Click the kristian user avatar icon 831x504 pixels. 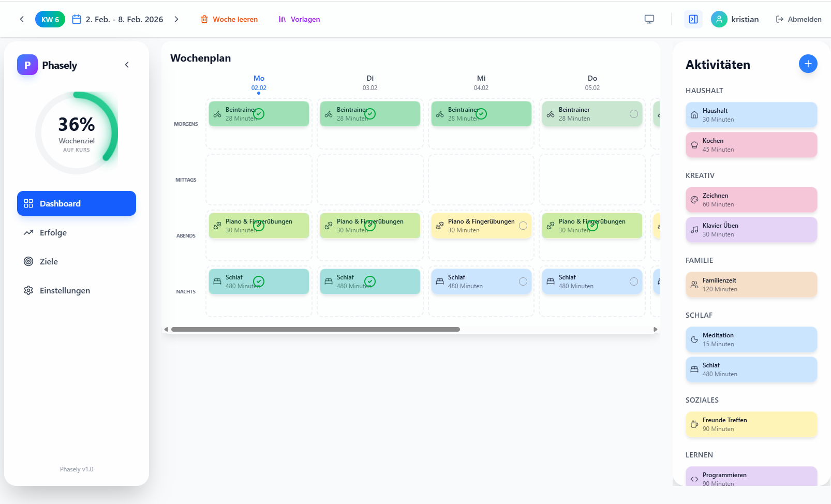coord(719,19)
